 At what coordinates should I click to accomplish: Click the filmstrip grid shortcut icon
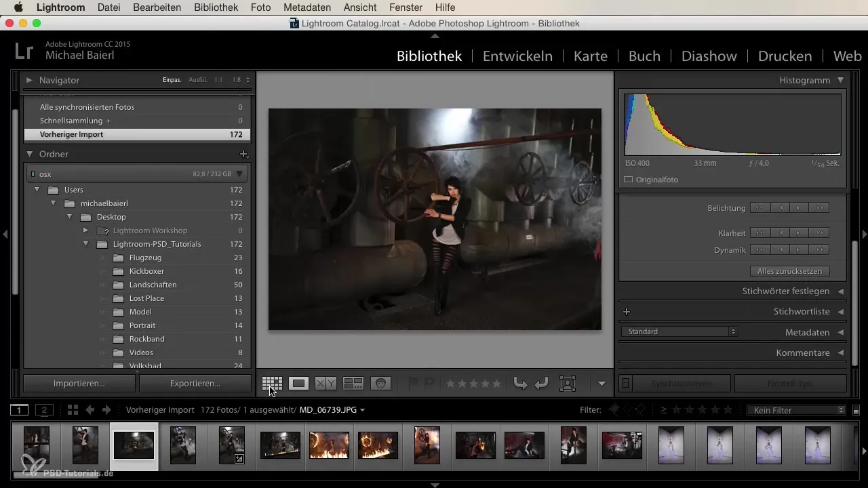73,409
